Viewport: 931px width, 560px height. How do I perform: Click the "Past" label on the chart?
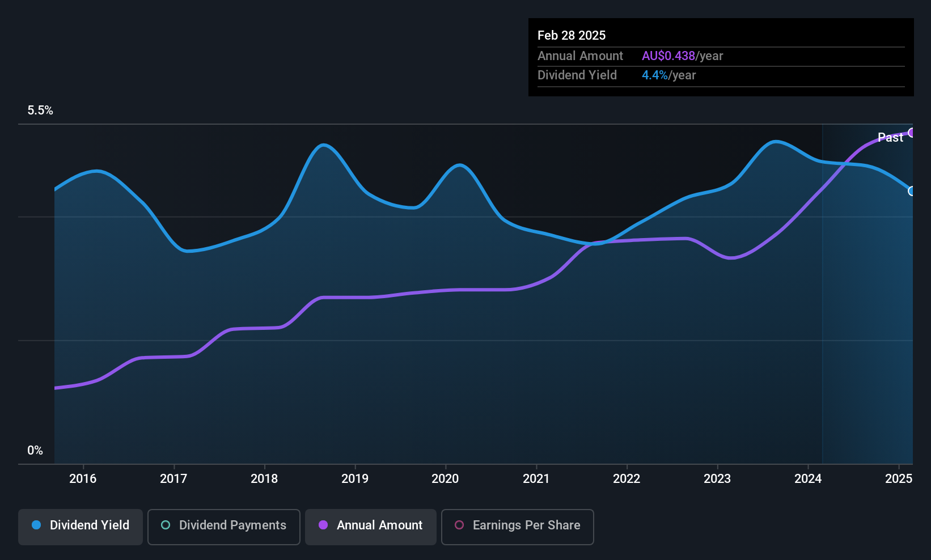(x=890, y=138)
